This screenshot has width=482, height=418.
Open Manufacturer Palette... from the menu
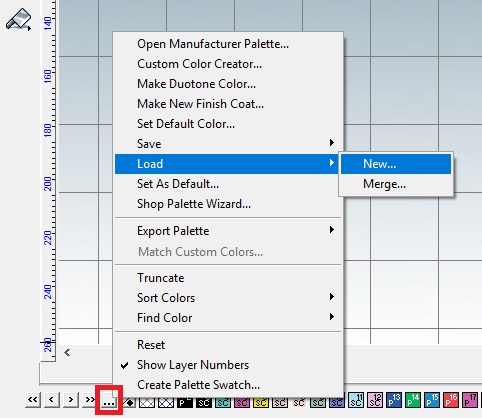(x=228, y=44)
